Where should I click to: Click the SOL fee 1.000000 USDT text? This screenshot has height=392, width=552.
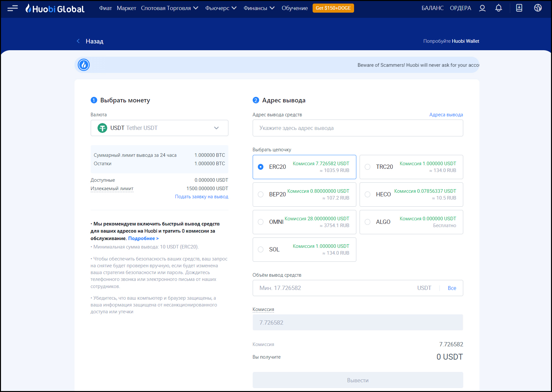[321, 246]
